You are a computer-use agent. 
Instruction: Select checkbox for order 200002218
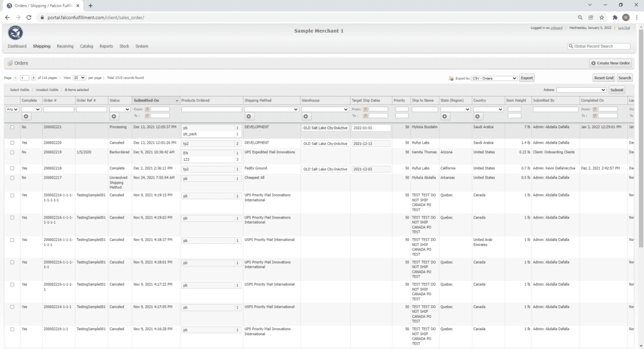[x=12, y=168]
